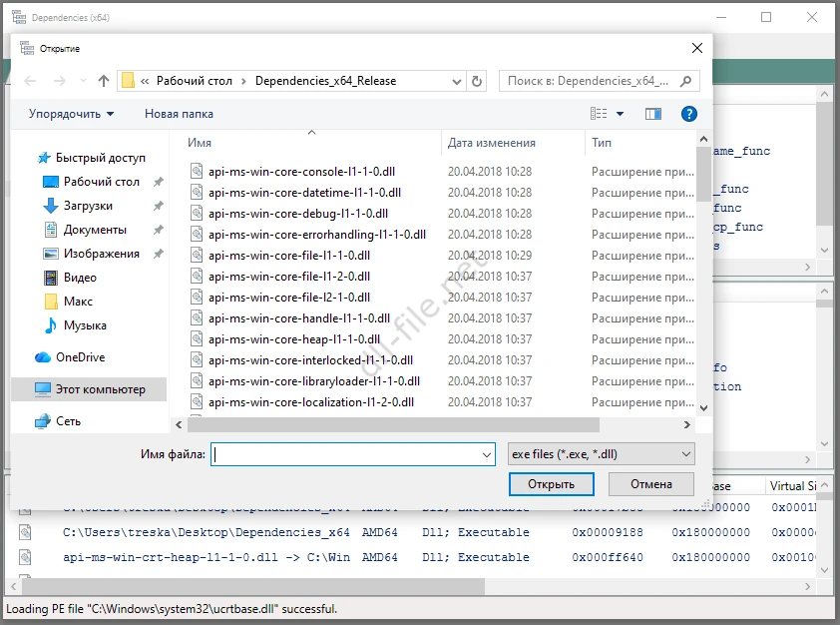Close the Открытие dialog

click(697, 48)
